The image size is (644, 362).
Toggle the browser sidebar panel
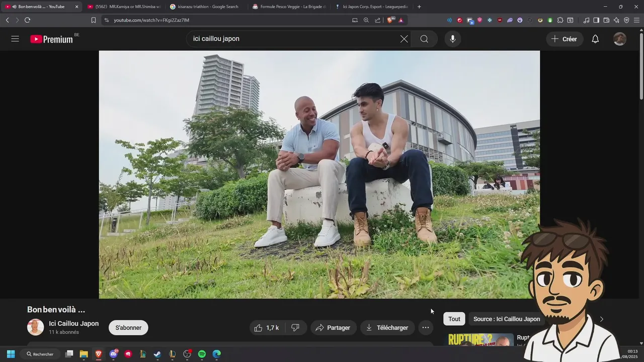point(596,20)
